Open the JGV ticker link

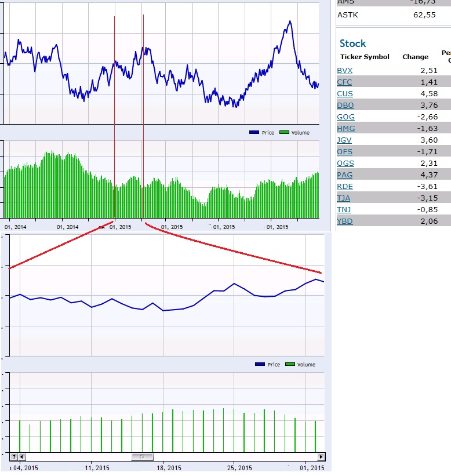click(344, 140)
